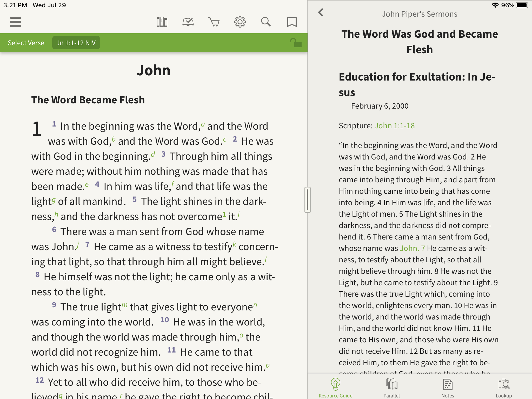Tap footnote j after 'was John.'
This screenshot has width=532, height=399.
coord(78,245)
